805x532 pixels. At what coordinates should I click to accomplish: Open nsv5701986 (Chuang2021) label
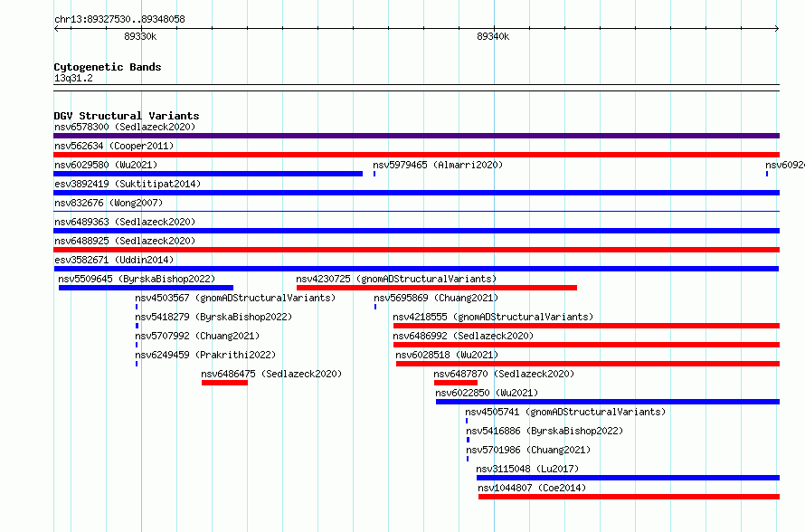(x=528, y=450)
